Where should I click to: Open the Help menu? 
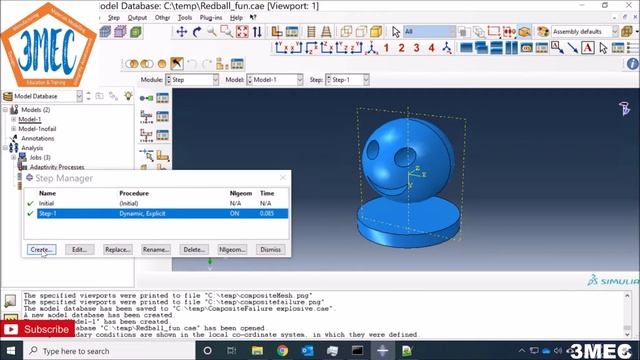point(236,18)
